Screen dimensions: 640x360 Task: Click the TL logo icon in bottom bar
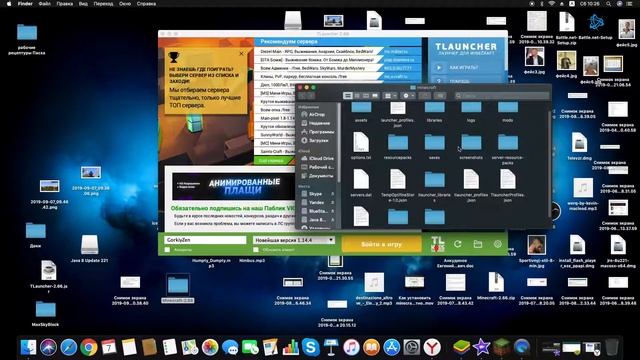point(438,244)
